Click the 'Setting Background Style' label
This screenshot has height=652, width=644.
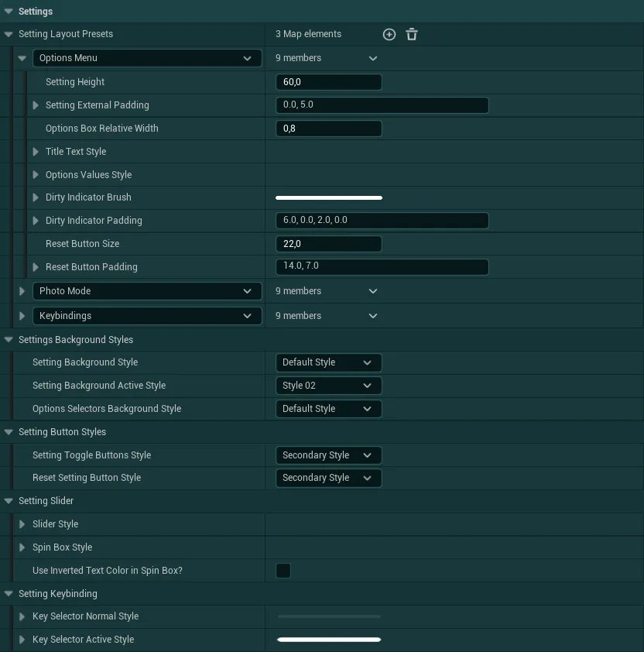[85, 362]
